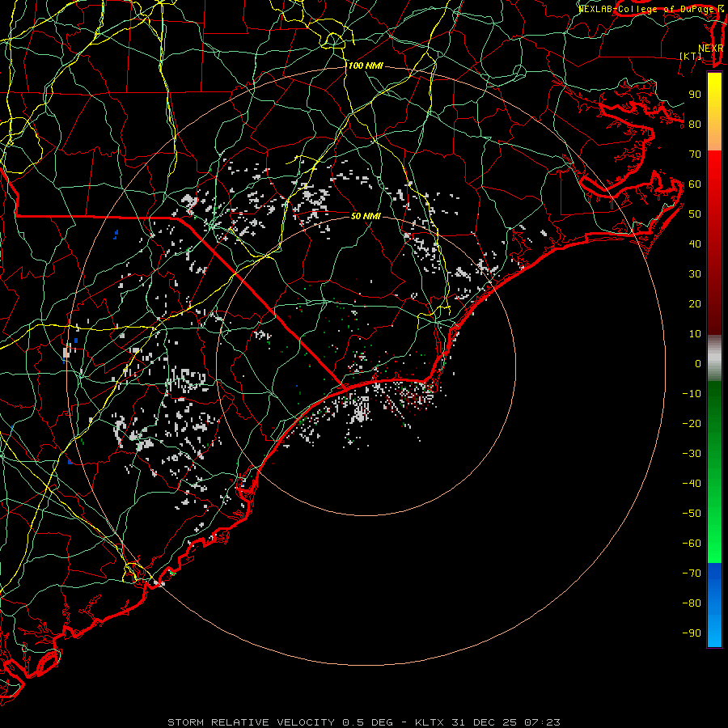
Task: Click the -90 value on the velocity scale
Action: (692, 633)
